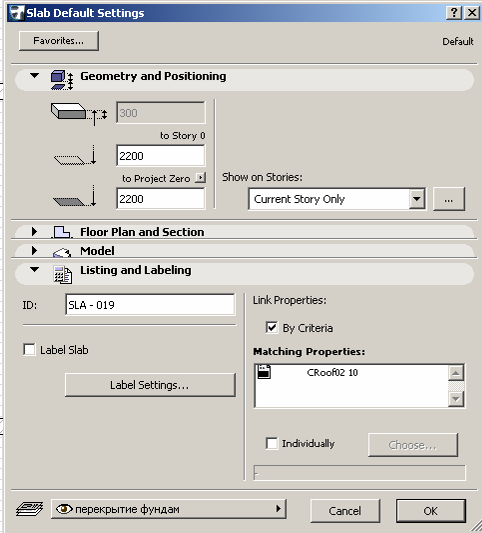Click the Listing and Labeling heading text

[x=136, y=270]
